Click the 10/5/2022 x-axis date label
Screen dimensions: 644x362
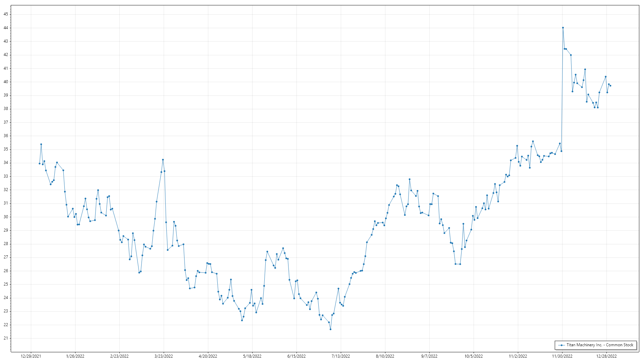474,356
